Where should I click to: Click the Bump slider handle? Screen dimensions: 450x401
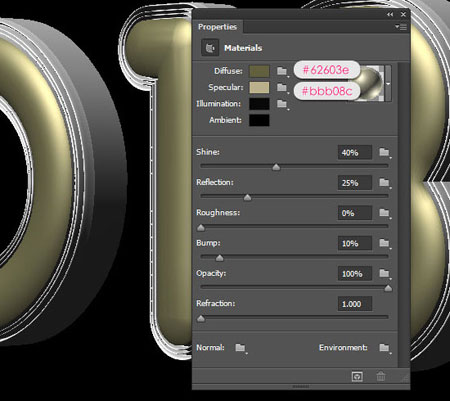tap(219, 258)
